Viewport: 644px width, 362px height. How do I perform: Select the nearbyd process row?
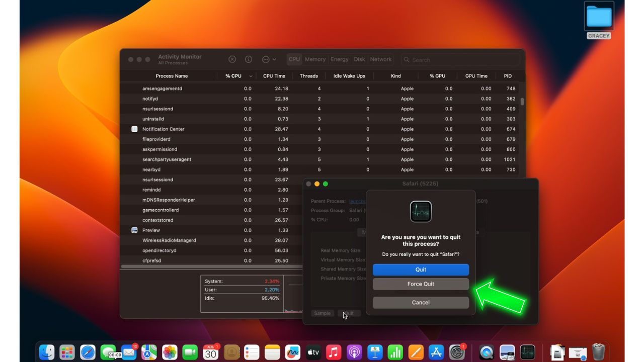click(x=321, y=169)
